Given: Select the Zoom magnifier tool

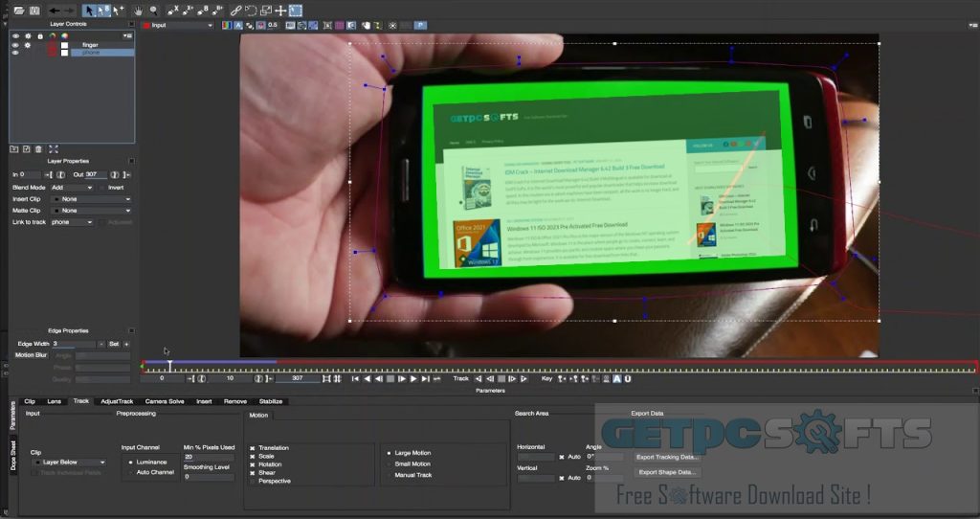Looking at the screenshot, I should [153, 10].
